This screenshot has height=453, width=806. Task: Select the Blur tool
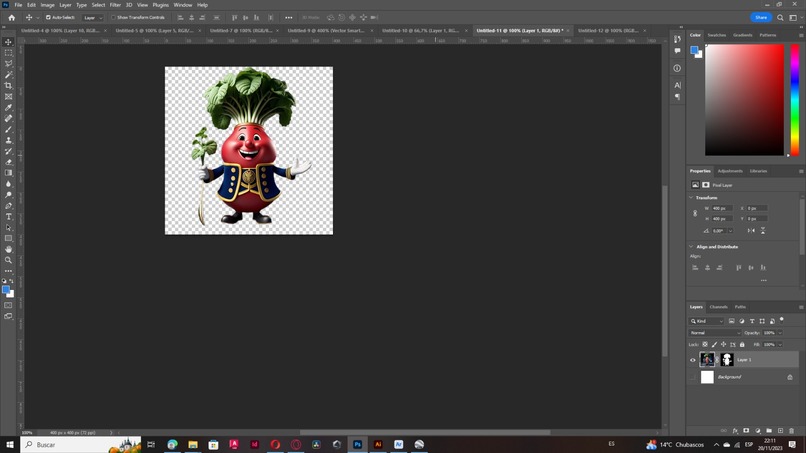point(8,184)
